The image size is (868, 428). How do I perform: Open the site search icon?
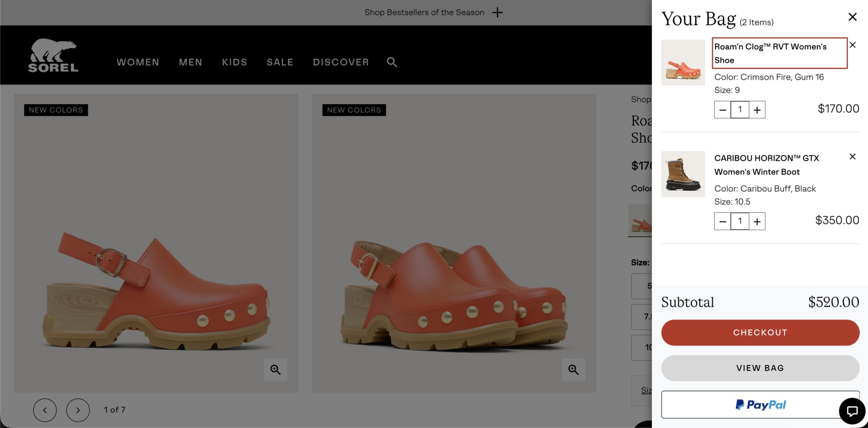click(392, 62)
